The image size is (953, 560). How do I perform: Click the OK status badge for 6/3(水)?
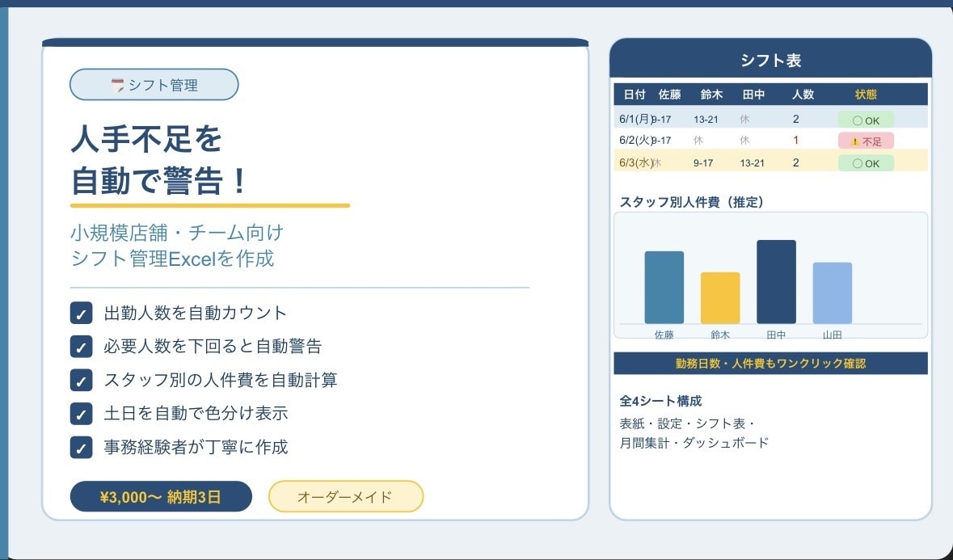[866, 162]
